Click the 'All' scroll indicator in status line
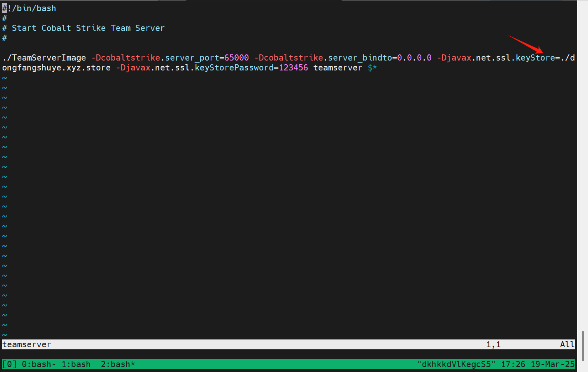 567,344
